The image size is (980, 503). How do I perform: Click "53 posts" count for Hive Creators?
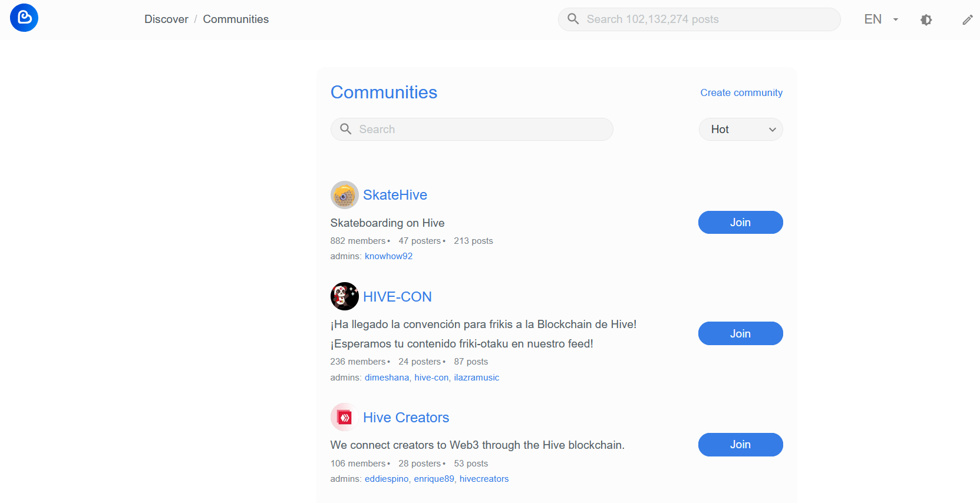pos(471,464)
